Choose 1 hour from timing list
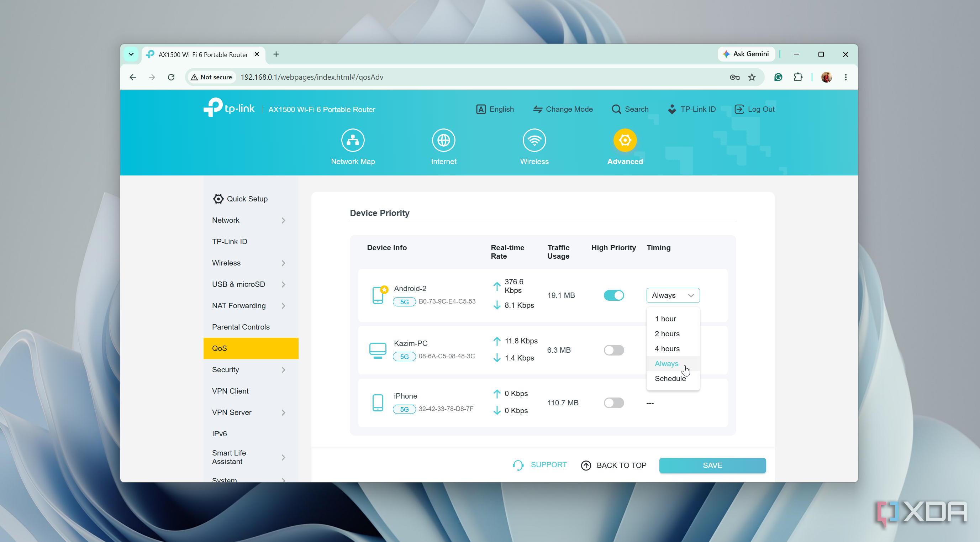 coord(673,319)
